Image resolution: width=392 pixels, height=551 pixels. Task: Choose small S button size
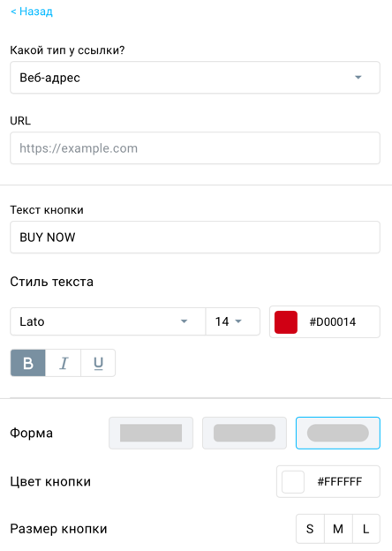[x=310, y=529]
